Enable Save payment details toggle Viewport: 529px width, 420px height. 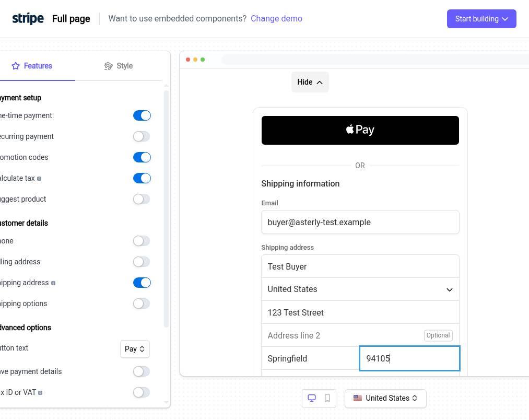coord(142,371)
